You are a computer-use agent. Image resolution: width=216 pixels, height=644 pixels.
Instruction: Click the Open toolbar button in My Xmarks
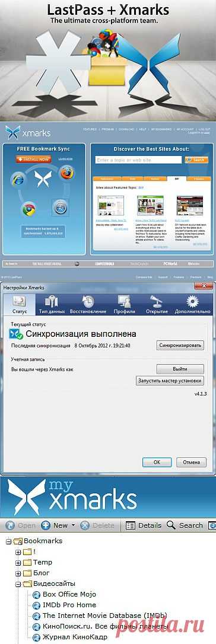coord(21,525)
